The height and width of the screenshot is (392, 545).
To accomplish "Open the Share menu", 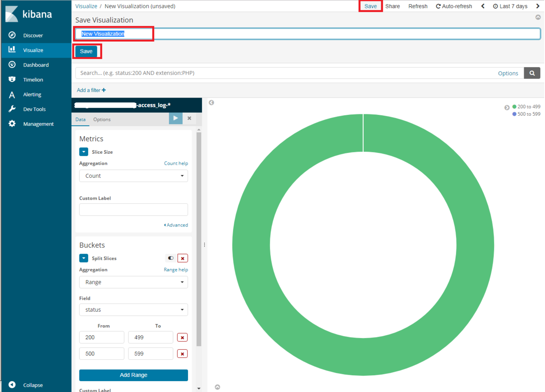I will click(x=392, y=6).
